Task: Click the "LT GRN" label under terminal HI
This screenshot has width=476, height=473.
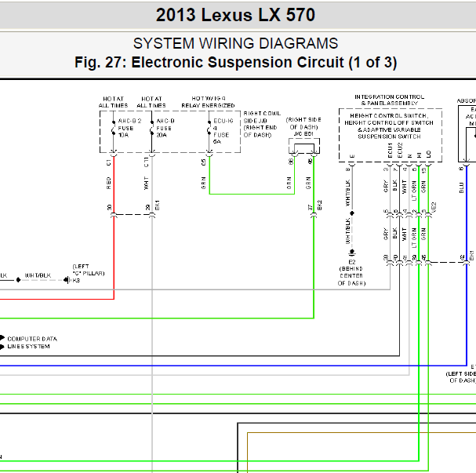Action: 414,191
